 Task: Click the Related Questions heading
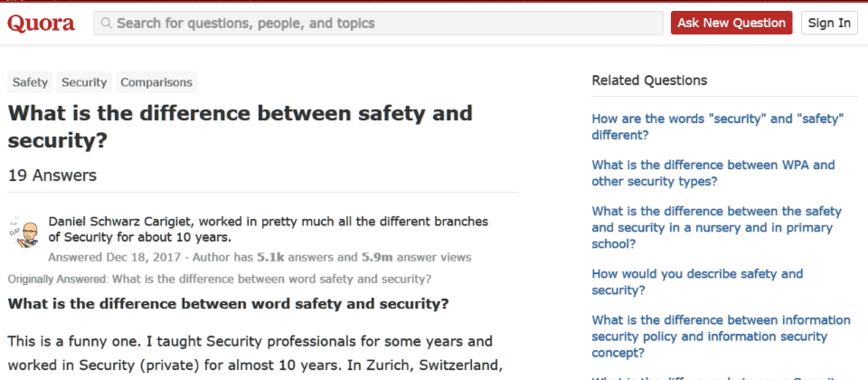pyautogui.click(x=649, y=81)
